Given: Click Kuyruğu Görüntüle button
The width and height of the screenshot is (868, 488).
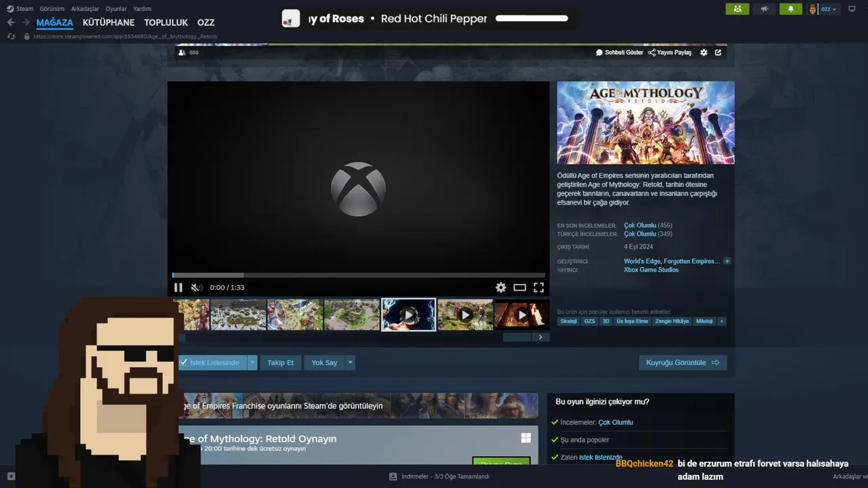Looking at the screenshot, I should [x=683, y=363].
